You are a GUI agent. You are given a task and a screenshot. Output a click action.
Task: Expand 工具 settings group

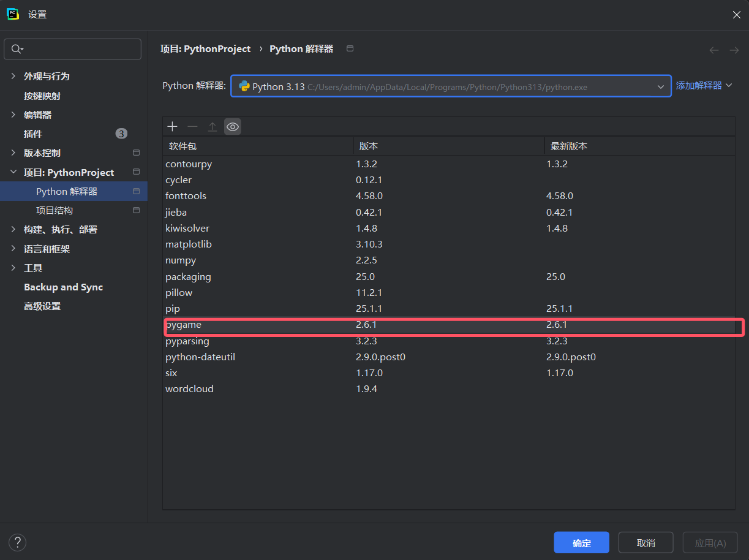pyautogui.click(x=13, y=268)
